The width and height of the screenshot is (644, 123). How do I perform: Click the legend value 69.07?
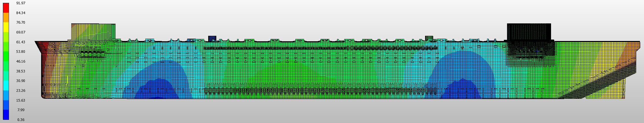pyautogui.click(x=21, y=32)
